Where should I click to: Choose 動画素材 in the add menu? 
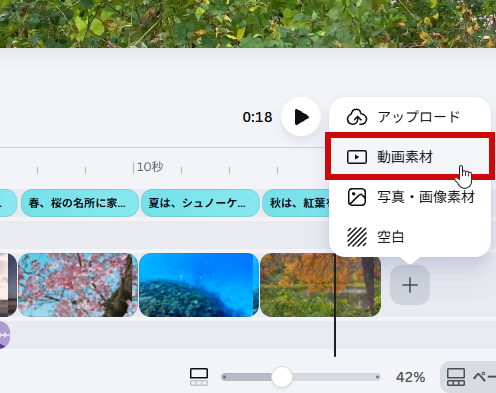[x=410, y=157]
